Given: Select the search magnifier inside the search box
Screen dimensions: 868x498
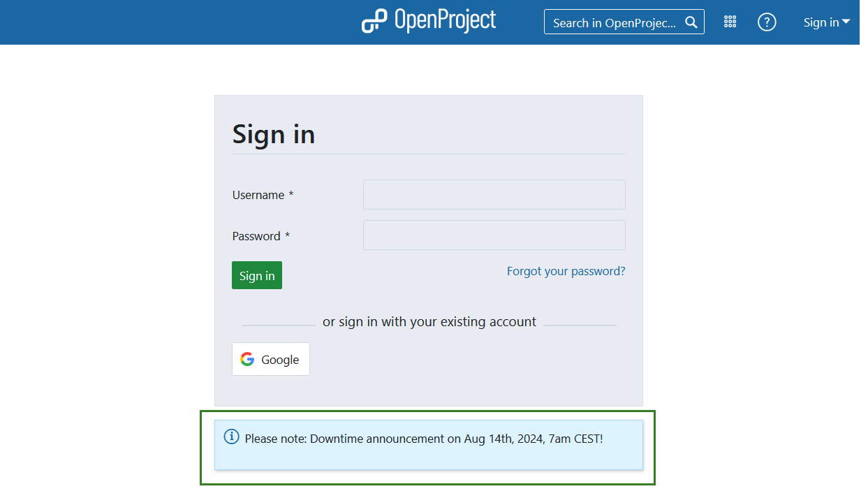Looking at the screenshot, I should (x=691, y=22).
